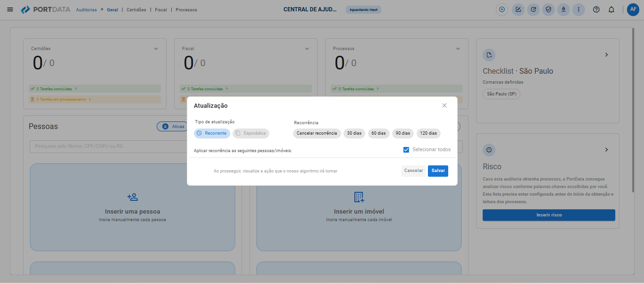Click the download icon in toolbar
Screen dimensions: 644x284
click(x=563, y=9)
